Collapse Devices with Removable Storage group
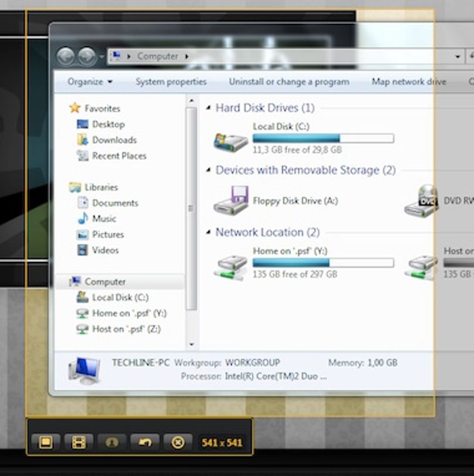Image resolution: width=474 pixels, height=476 pixels. point(208,170)
